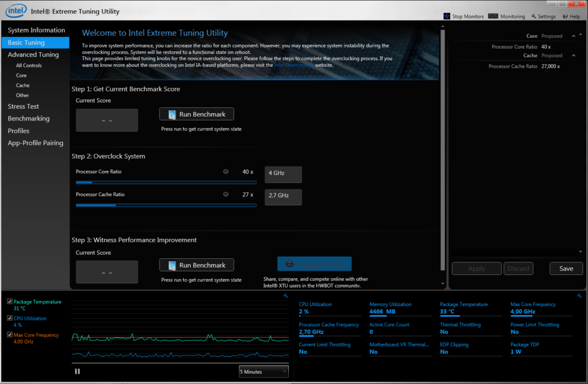Click benchmark icon on Step 3 Run Benchmark

[172, 266]
